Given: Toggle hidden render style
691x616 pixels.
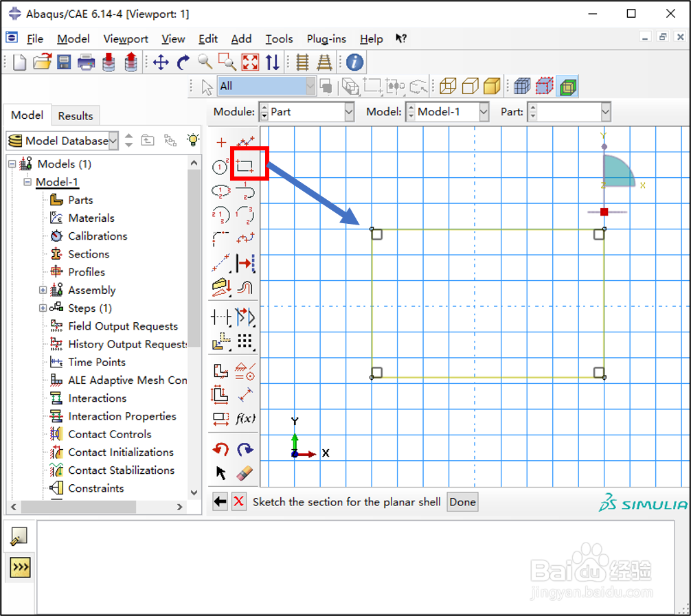Looking at the screenshot, I should click(471, 87).
